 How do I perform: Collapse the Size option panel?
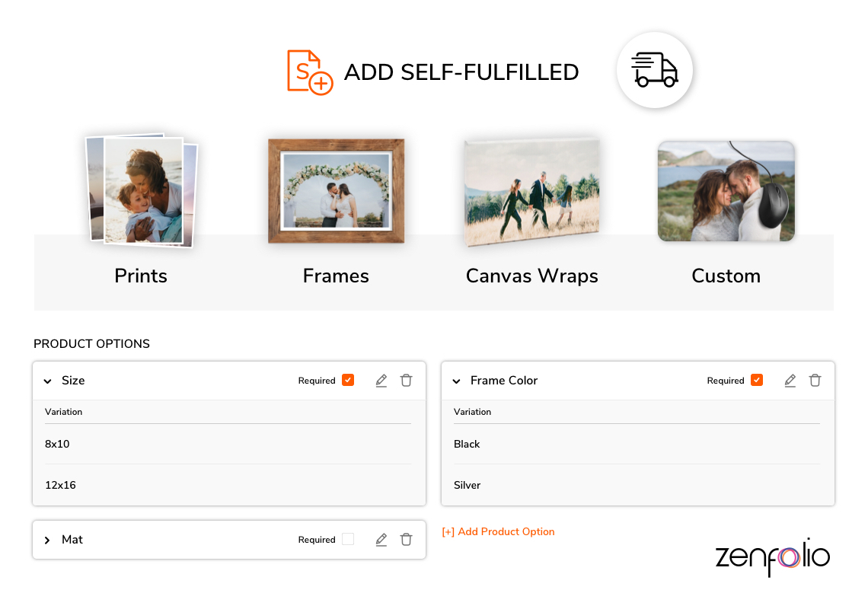(x=48, y=381)
